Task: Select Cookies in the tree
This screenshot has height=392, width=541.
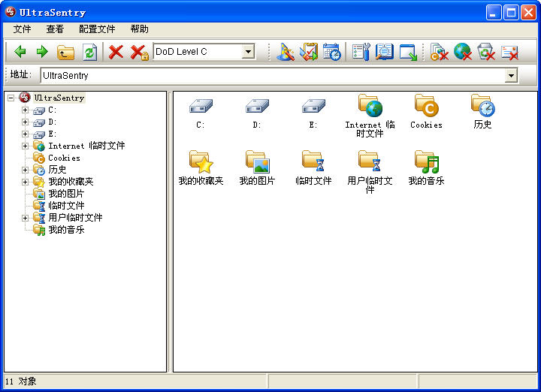Action: point(64,158)
